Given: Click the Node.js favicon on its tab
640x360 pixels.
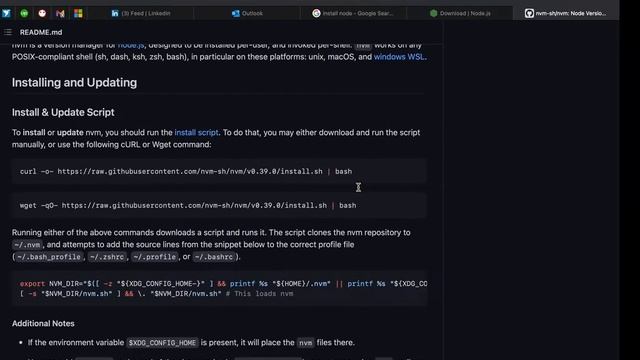Looking at the screenshot, I should pos(433,13).
